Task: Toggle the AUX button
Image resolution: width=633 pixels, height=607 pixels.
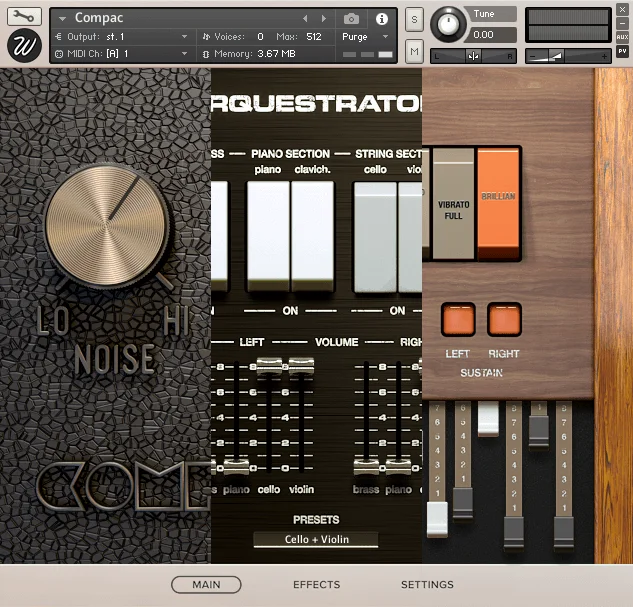Action: [x=622, y=37]
